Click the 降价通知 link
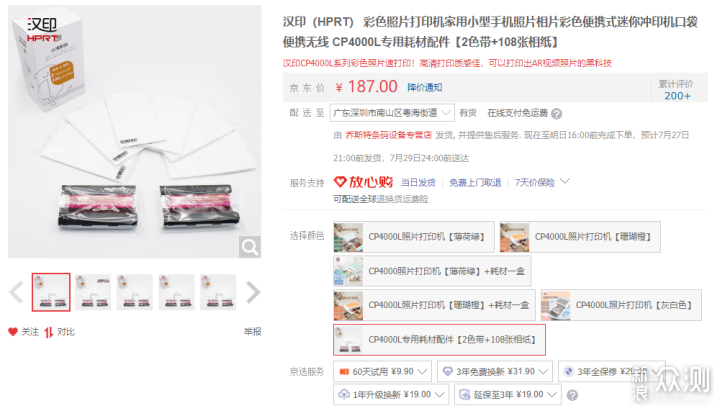Viewport: 720px width, 411px height. (x=425, y=87)
